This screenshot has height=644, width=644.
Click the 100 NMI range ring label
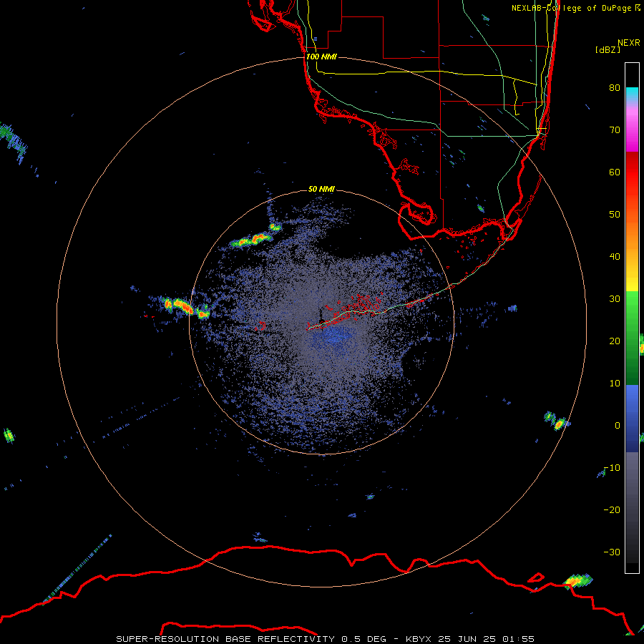click(x=321, y=57)
